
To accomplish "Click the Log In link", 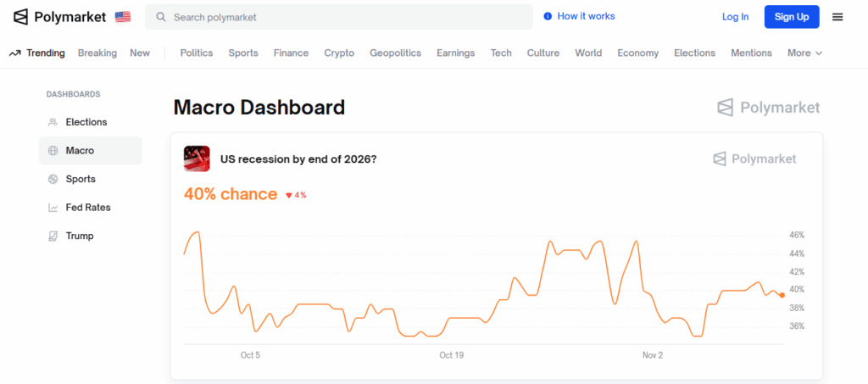I will 735,17.
